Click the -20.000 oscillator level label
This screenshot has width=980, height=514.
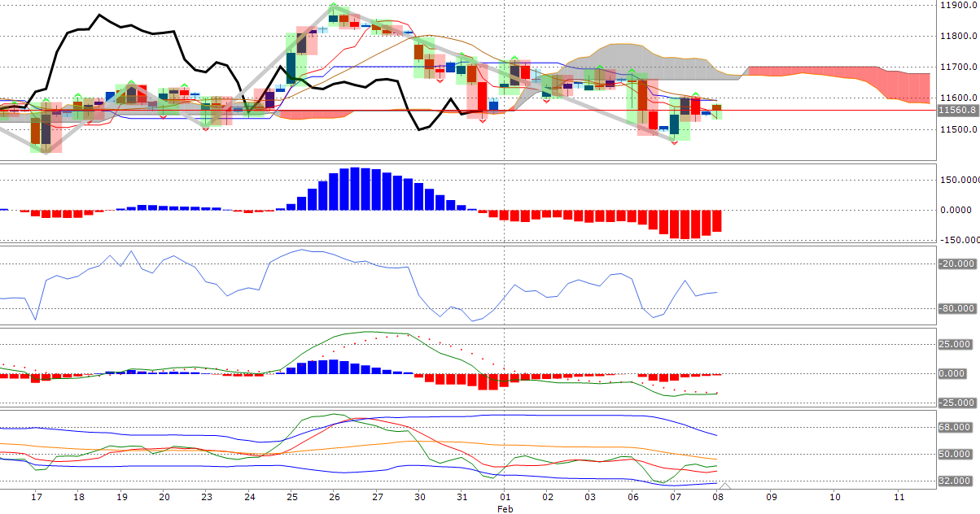[x=958, y=264]
